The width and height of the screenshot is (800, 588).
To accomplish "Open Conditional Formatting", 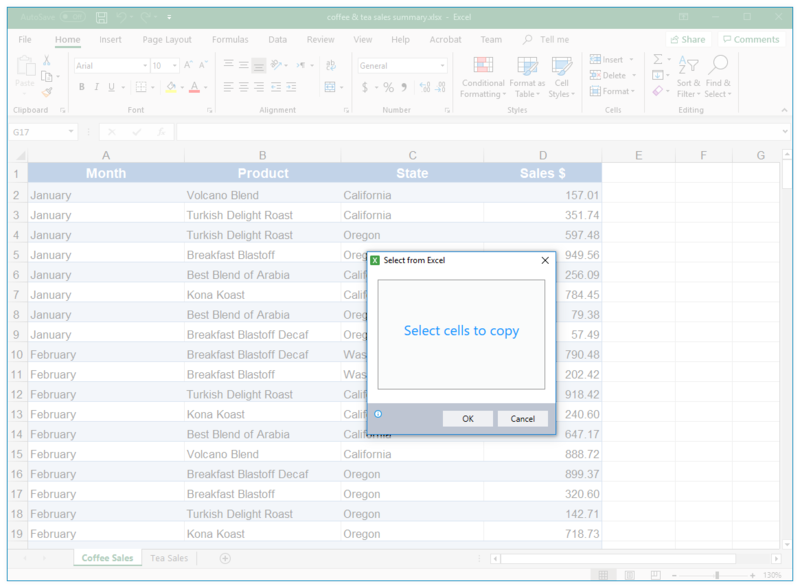I will coord(483,78).
